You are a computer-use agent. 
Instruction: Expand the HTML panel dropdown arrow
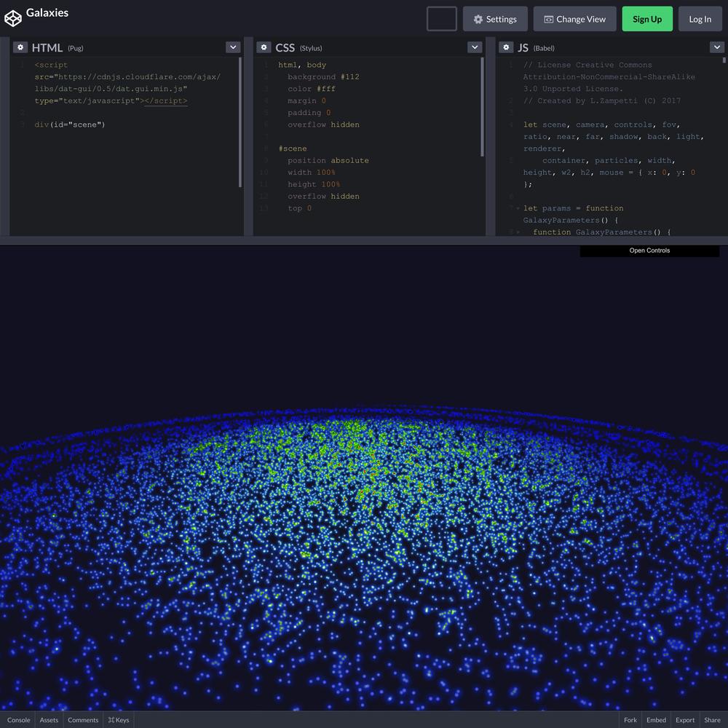pos(233,47)
